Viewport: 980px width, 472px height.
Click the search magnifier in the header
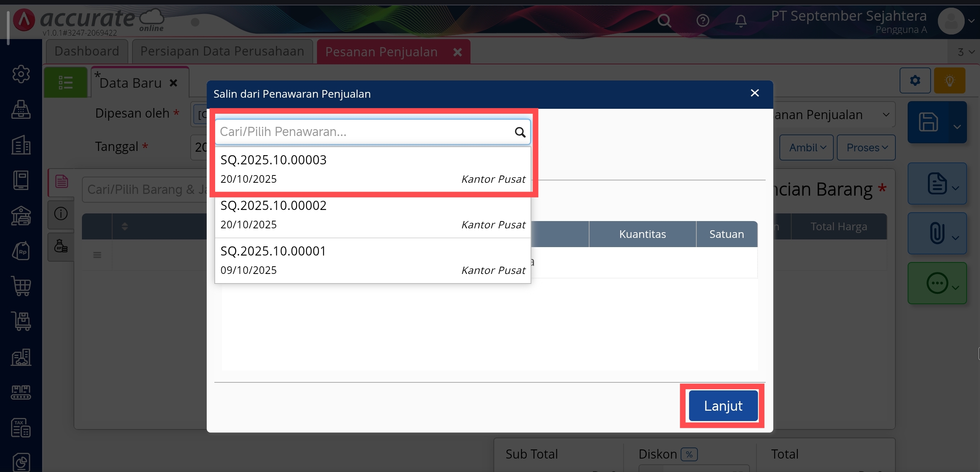point(664,20)
